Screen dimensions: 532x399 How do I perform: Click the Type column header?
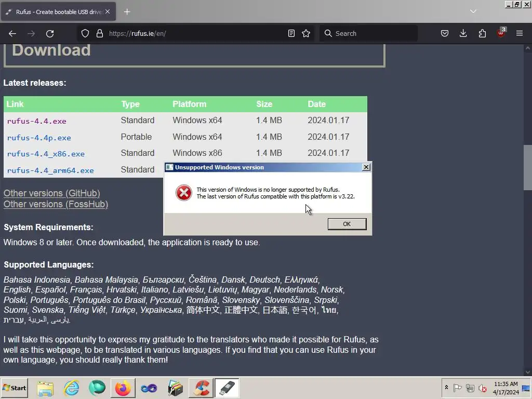pos(130,104)
